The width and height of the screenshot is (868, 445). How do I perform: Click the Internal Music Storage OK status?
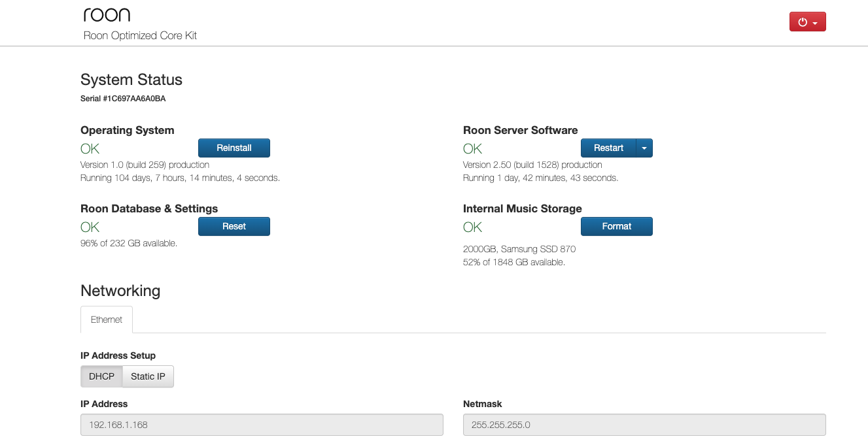click(473, 227)
